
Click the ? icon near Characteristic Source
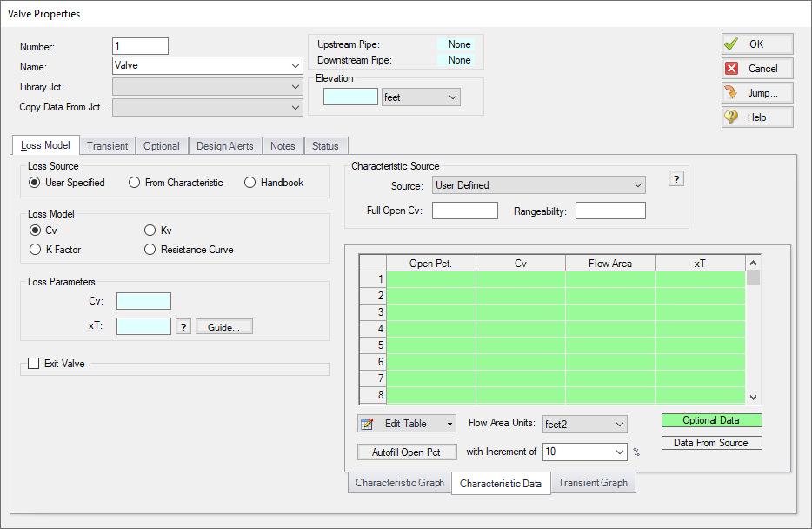(x=676, y=178)
